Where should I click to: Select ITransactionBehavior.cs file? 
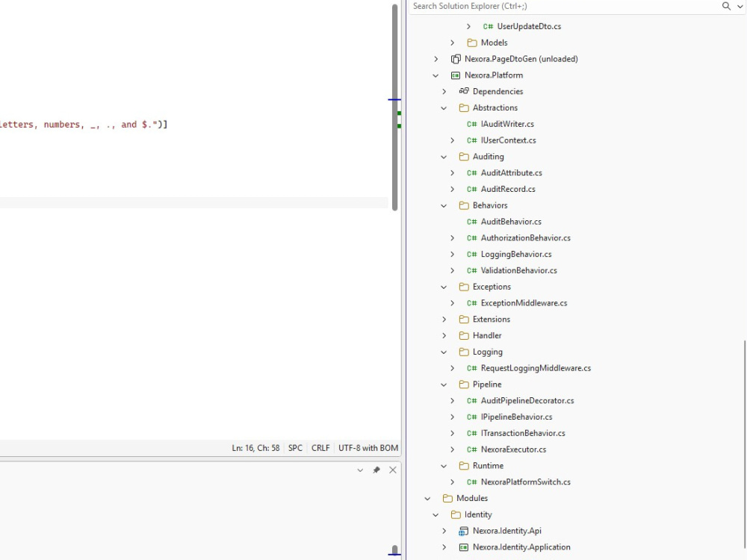click(x=523, y=433)
